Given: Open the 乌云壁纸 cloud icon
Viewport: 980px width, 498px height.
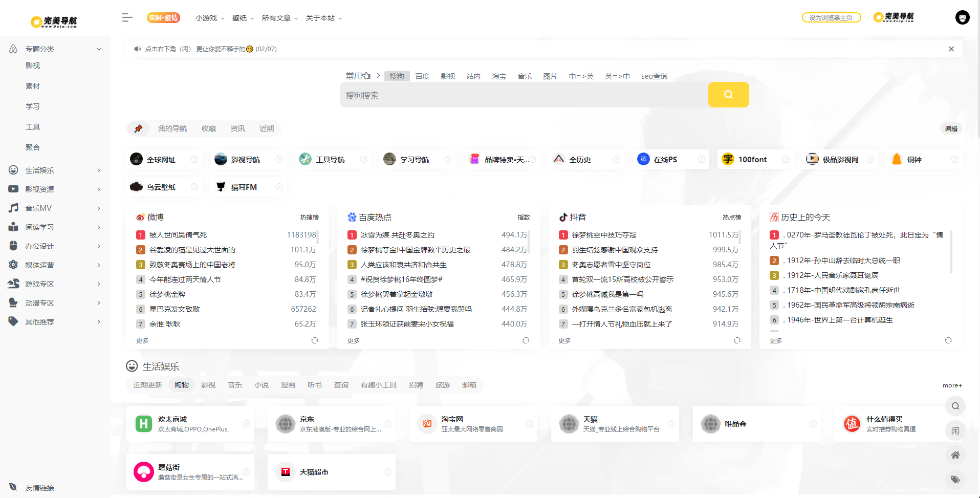Looking at the screenshot, I should (x=137, y=187).
